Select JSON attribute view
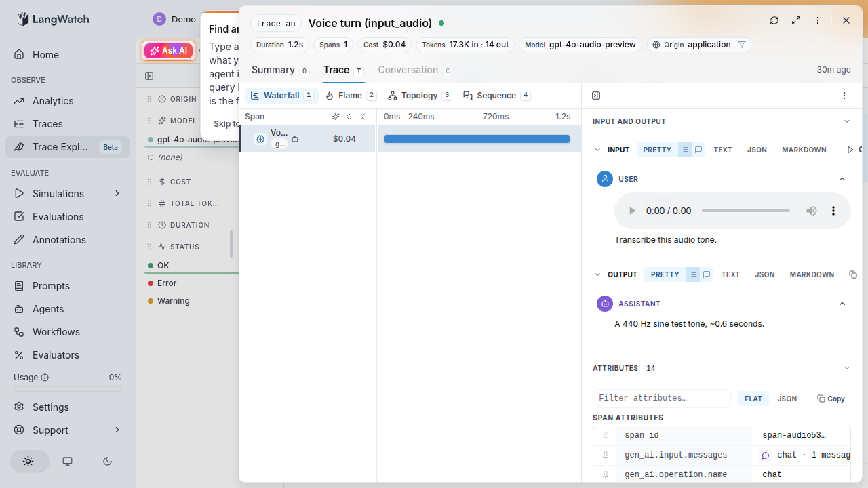The height and width of the screenshot is (488, 868). point(787,399)
